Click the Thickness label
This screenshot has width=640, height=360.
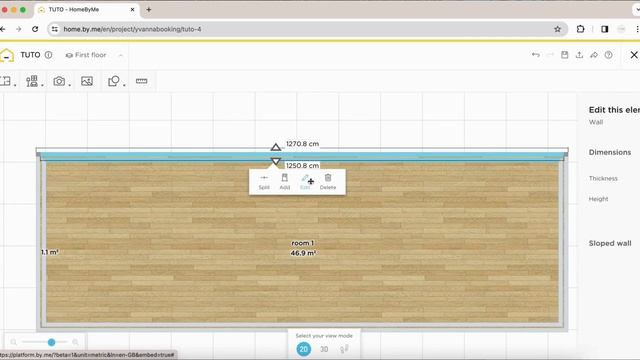click(x=603, y=178)
